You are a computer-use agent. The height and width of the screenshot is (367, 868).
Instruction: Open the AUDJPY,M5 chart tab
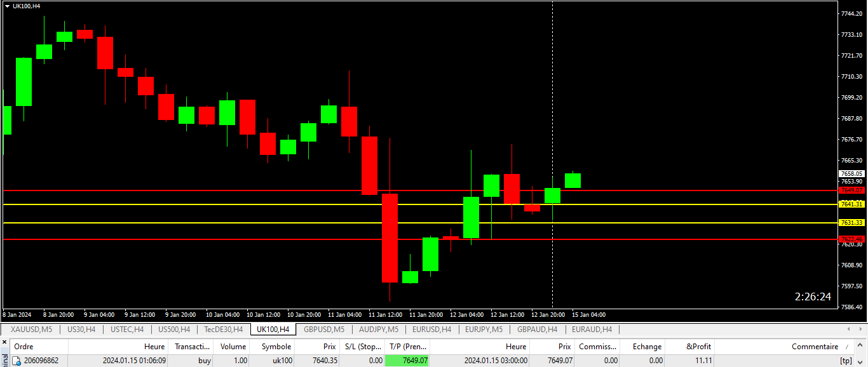tap(379, 330)
